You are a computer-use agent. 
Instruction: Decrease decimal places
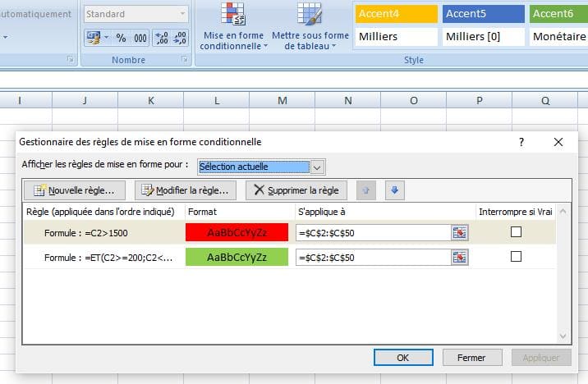pyautogui.click(x=180, y=38)
